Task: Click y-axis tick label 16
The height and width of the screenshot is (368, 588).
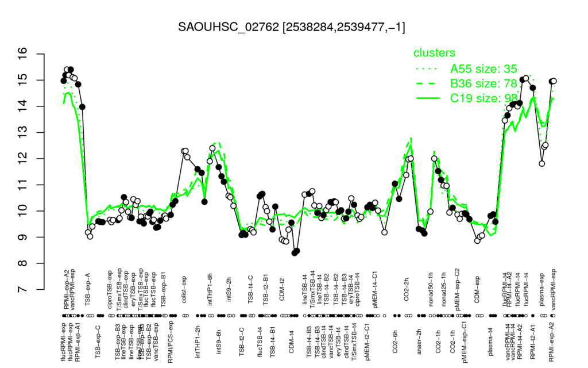Action: coord(22,54)
